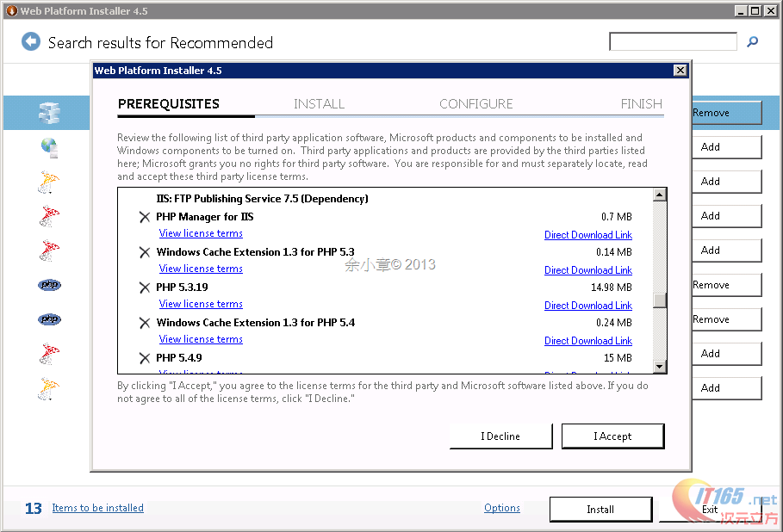783x532 pixels.
Task: Open Direct Download Link for PHP Manager
Action: (588, 235)
